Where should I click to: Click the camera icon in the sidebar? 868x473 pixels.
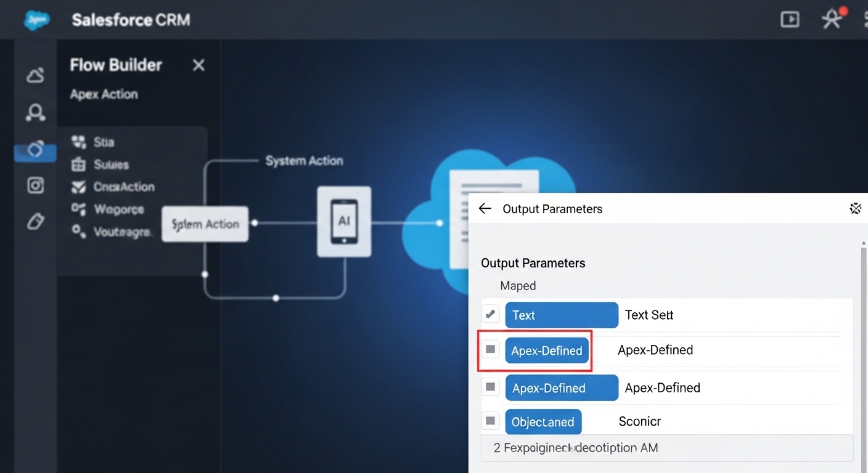[x=35, y=185]
